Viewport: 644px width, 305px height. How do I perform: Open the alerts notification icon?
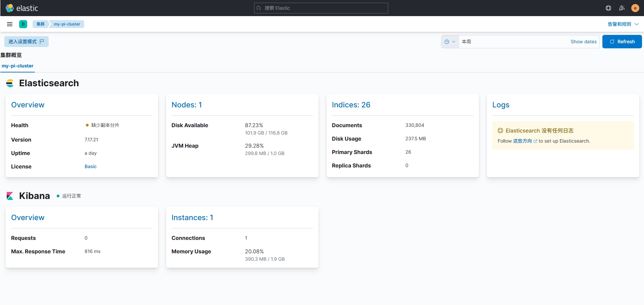(622, 8)
